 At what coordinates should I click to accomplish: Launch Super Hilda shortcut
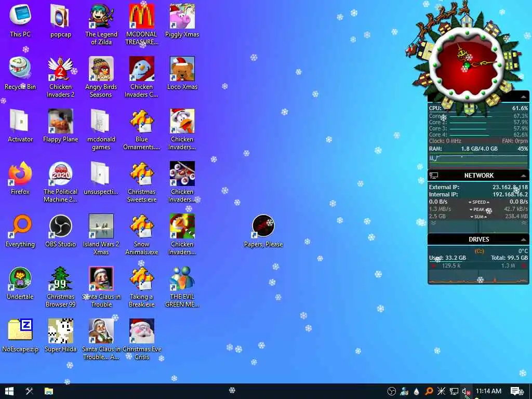[x=60, y=336]
